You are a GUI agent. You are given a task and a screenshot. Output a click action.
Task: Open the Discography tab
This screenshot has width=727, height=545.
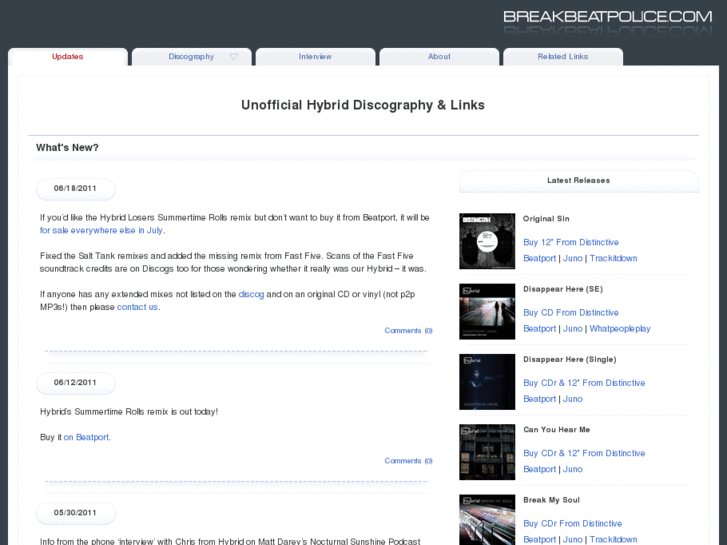point(191,57)
